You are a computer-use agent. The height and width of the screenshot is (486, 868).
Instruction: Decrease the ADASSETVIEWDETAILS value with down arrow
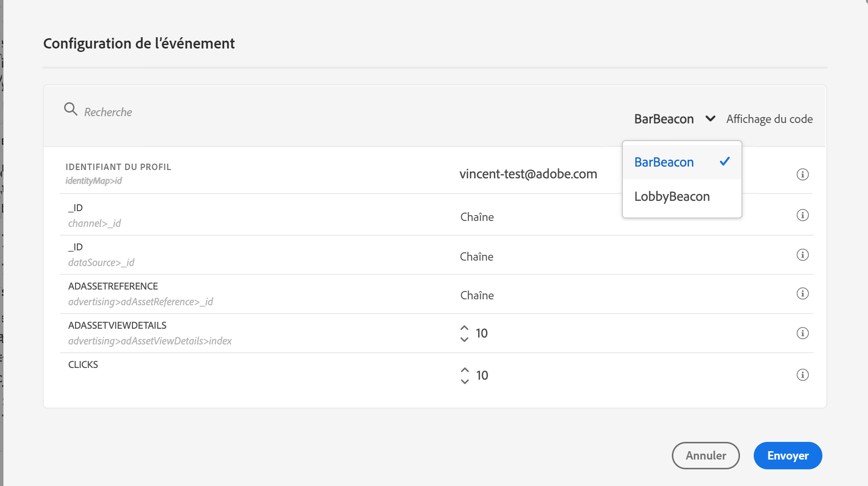(x=464, y=340)
